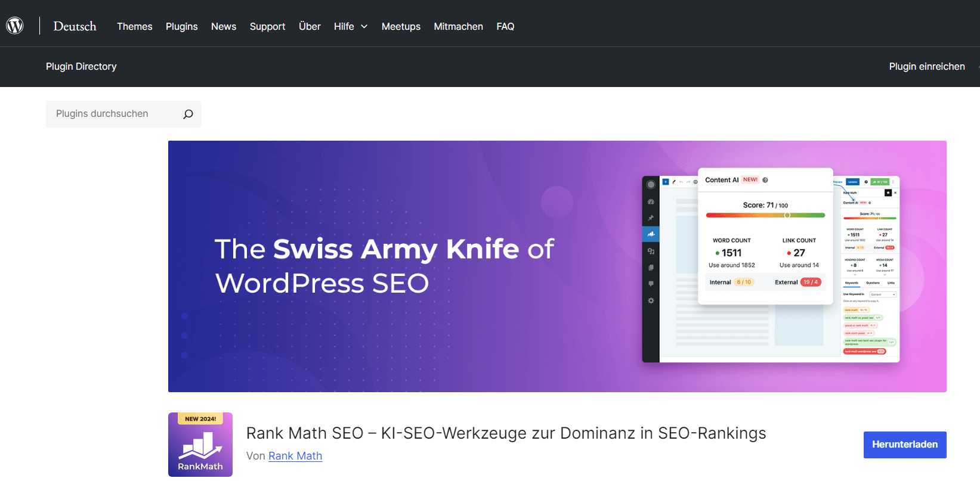Screen dimensions: 980x481
Task: Open the Deutsch site link
Action: point(75,26)
